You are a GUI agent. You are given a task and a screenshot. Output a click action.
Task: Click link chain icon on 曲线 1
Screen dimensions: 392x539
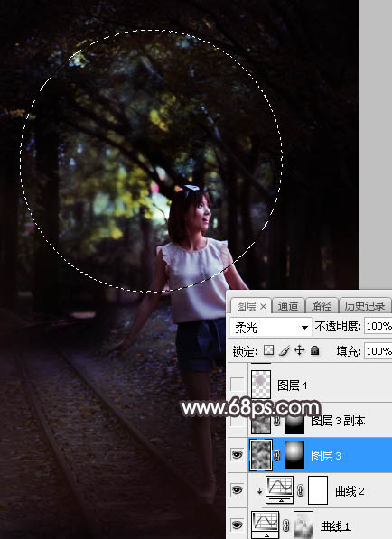pyautogui.click(x=285, y=525)
